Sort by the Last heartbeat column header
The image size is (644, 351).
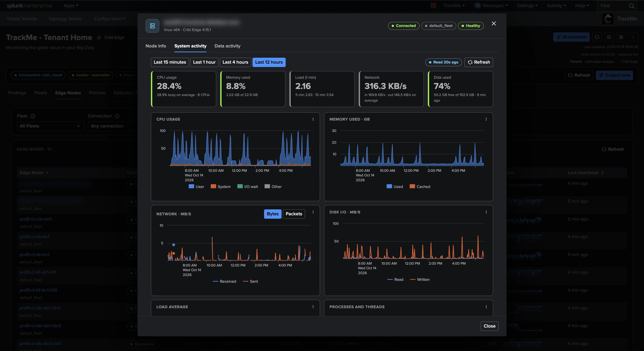(x=585, y=173)
